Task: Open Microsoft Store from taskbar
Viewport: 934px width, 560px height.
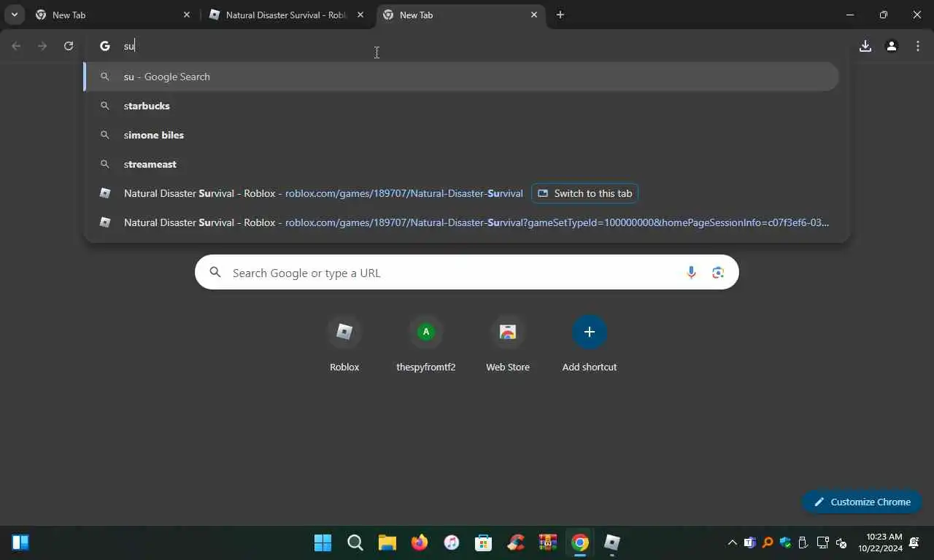Action: click(x=483, y=542)
